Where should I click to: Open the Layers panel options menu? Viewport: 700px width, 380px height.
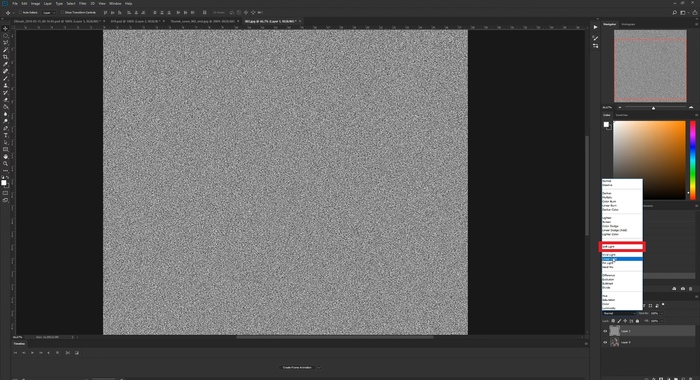pos(696,296)
